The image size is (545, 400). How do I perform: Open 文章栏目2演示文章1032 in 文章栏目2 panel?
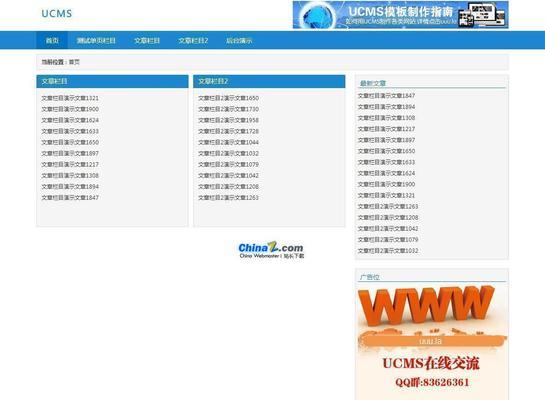point(228,153)
